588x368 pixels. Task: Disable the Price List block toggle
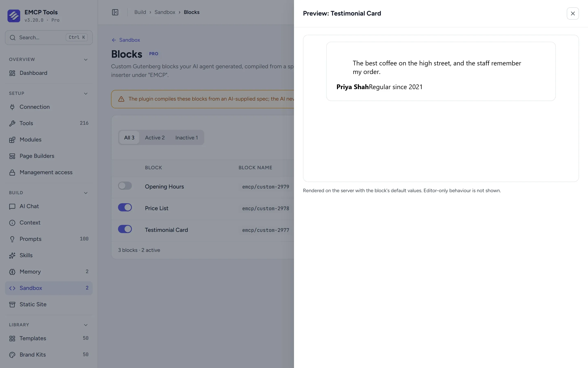[x=125, y=207]
